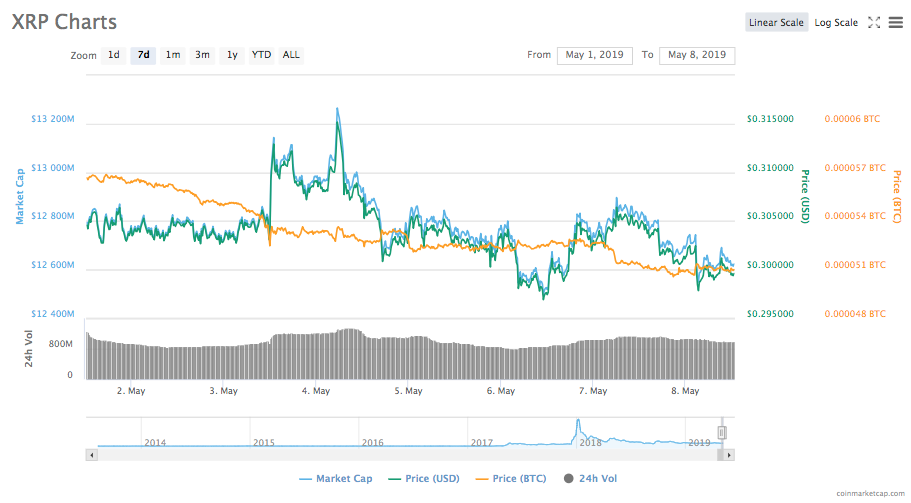Click the '2014' navigator year label
The height and width of the screenshot is (503, 911).
pos(155,443)
